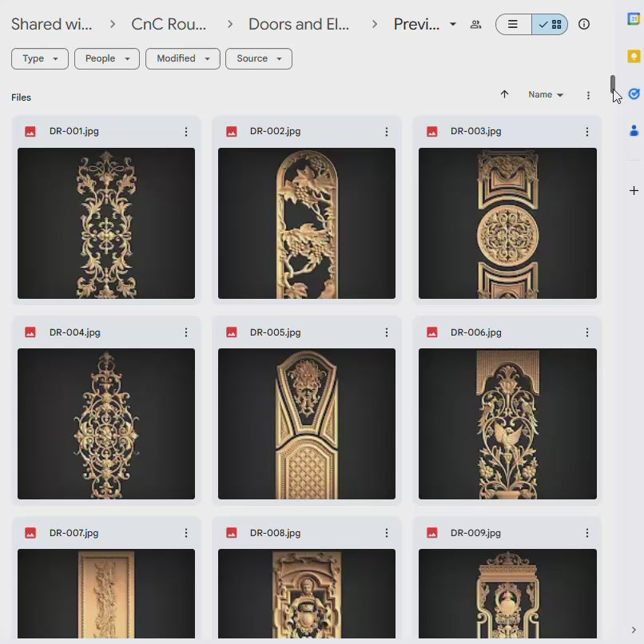This screenshot has width=644, height=644.
Task: Get add-ons with the plus icon
Action: [x=634, y=191]
